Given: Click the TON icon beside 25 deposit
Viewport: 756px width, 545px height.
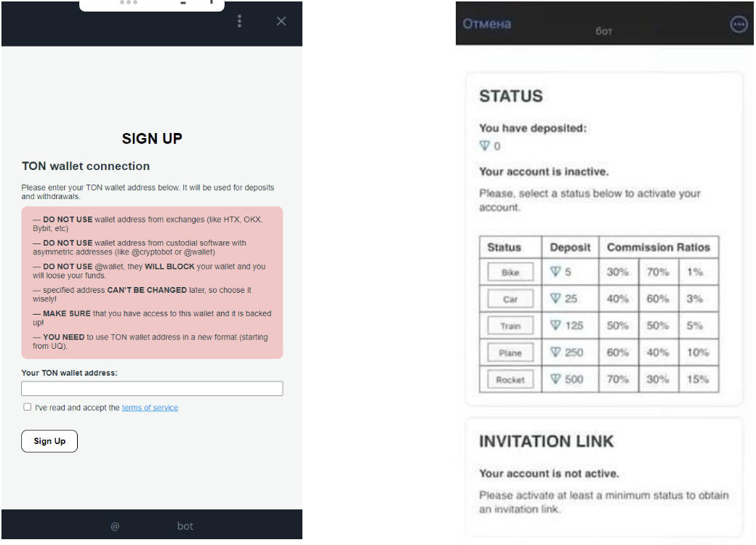Looking at the screenshot, I should click(555, 298).
